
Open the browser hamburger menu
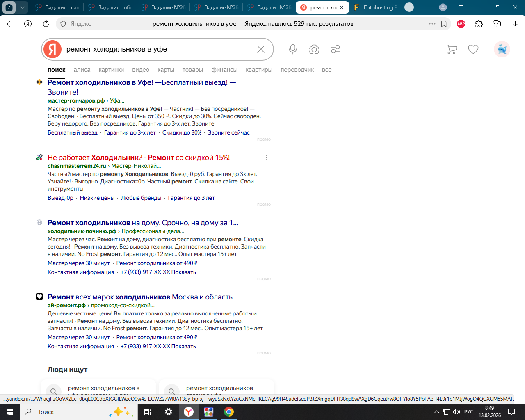coord(461,7)
